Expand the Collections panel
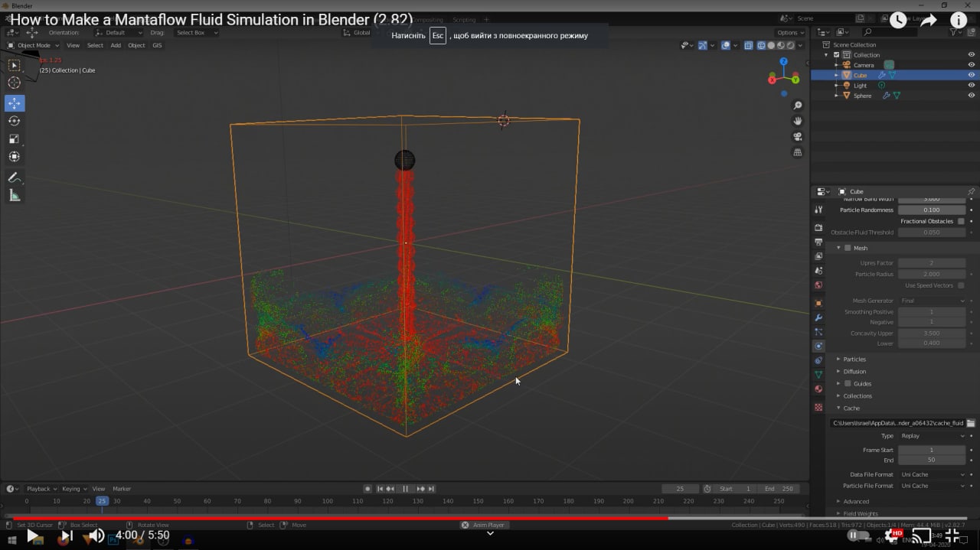Screen dimensions: 980x550 click(839, 395)
